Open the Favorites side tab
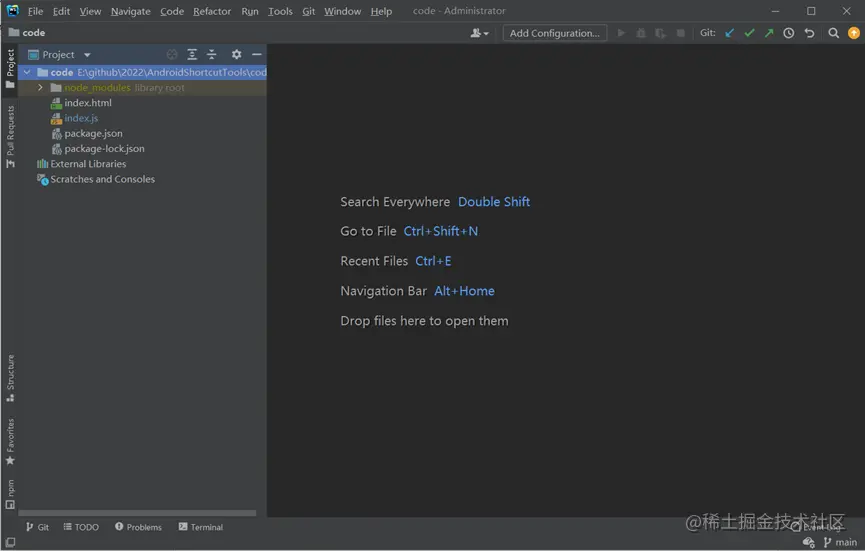Image resolution: width=865 pixels, height=551 pixels. 10,442
